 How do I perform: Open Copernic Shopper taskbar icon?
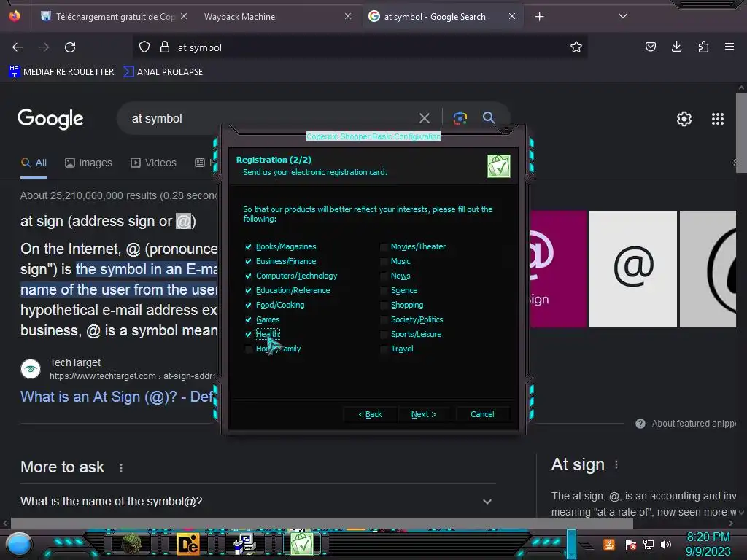[301, 544]
